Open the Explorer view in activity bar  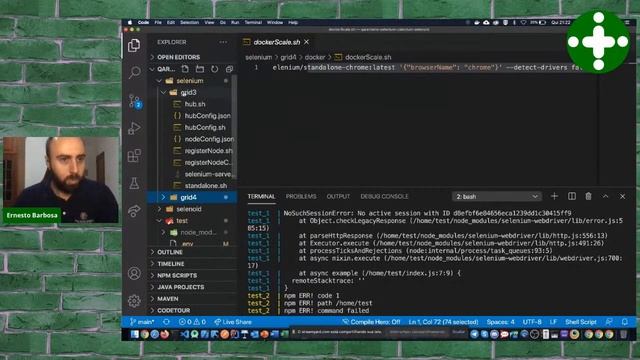pos(134,45)
